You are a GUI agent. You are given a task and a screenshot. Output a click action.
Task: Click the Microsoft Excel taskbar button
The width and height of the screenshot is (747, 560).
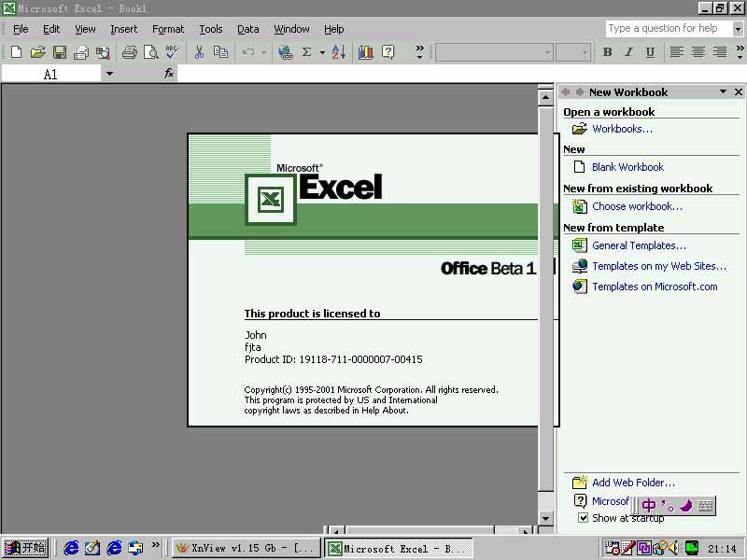coord(399,549)
